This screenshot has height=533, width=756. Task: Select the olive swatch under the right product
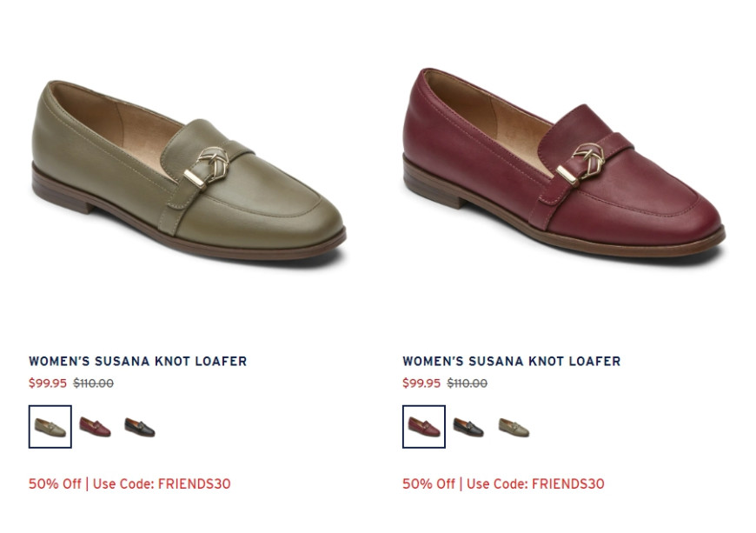click(514, 428)
